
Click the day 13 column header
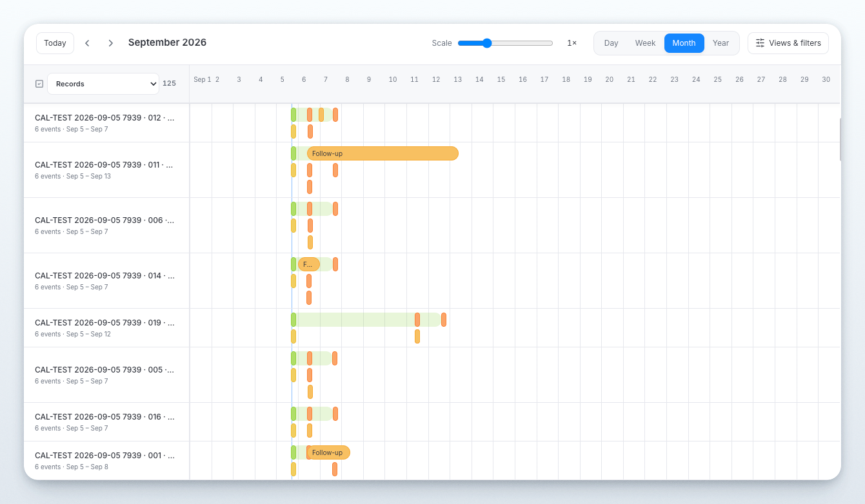click(x=457, y=79)
